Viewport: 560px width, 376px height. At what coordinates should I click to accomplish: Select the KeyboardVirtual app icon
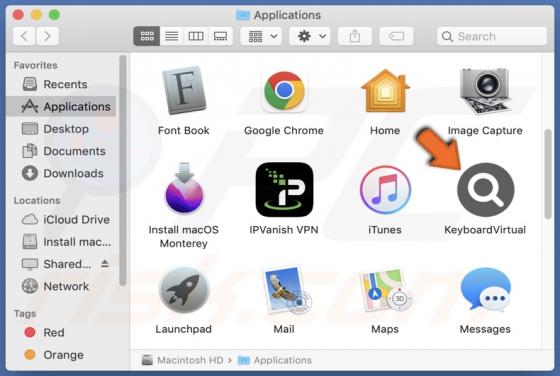tap(485, 190)
